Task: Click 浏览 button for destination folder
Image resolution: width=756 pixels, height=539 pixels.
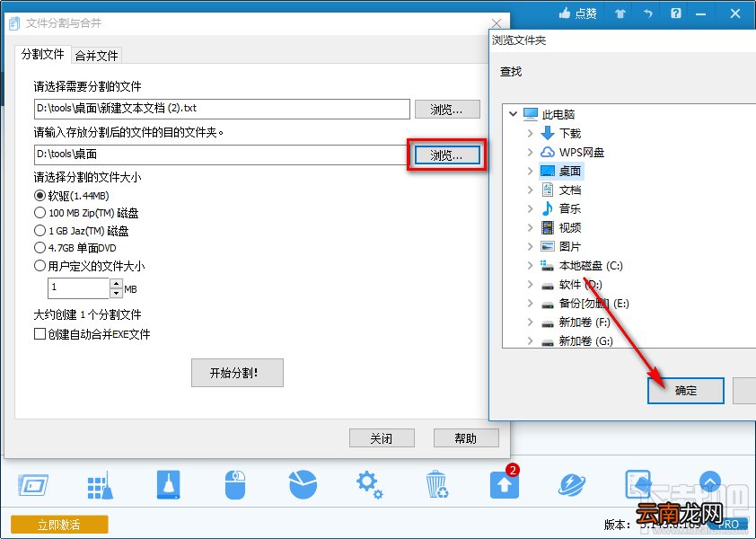Action: (447, 155)
